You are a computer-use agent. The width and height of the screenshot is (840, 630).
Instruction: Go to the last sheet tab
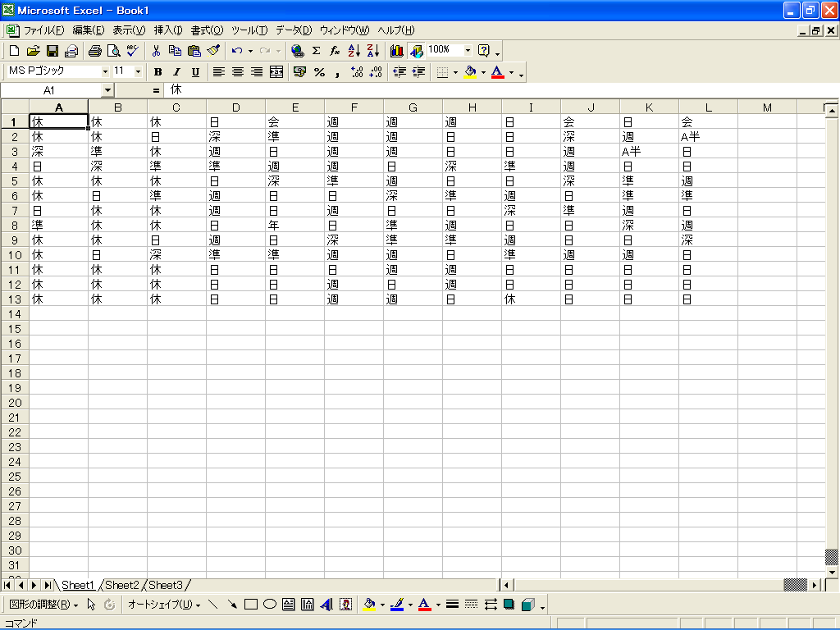[48, 585]
